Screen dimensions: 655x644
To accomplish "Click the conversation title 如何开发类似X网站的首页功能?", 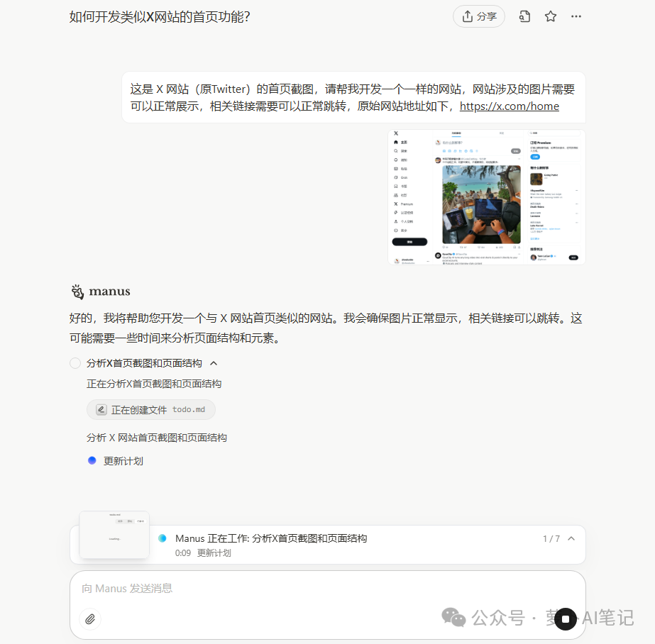I will [x=160, y=17].
